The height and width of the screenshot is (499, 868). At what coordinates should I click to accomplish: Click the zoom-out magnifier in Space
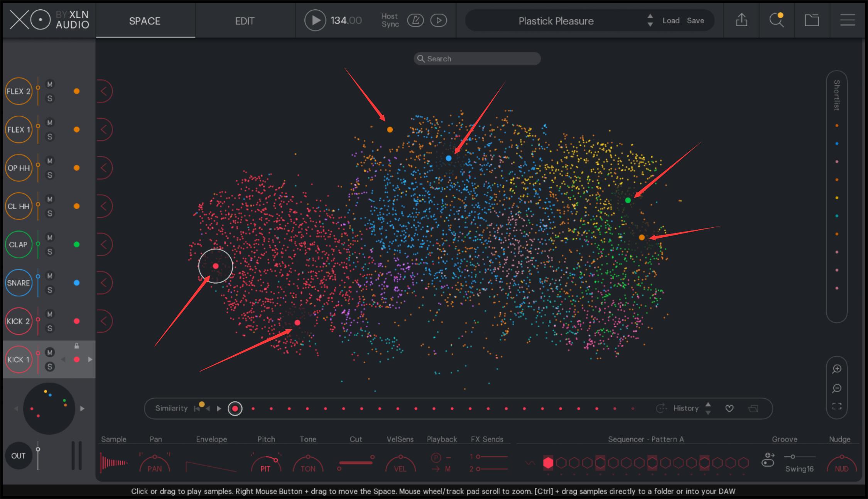coord(836,388)
